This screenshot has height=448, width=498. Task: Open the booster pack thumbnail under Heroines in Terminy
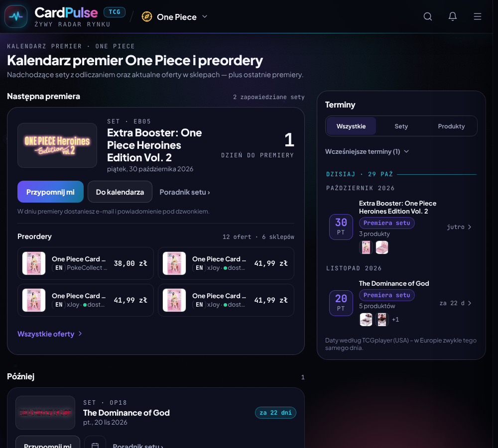click(366, 247)
